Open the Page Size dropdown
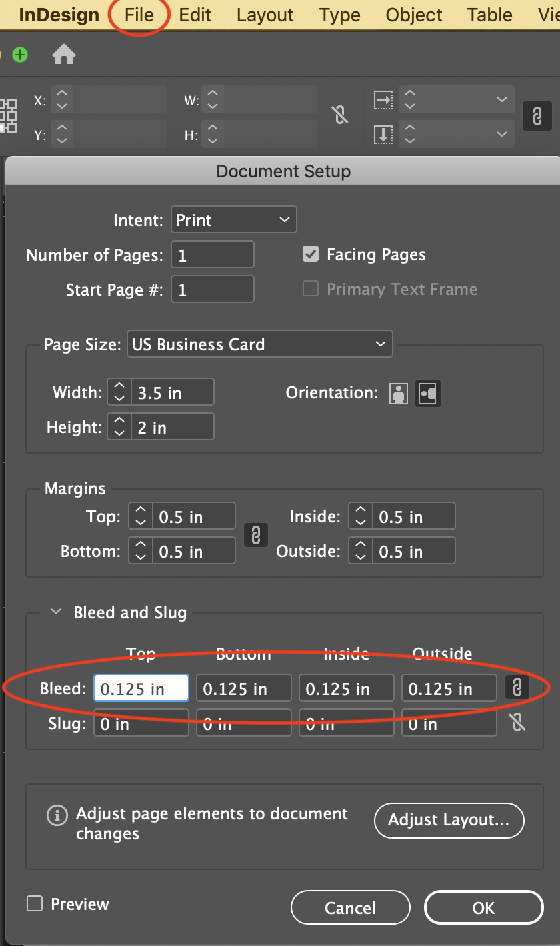The height and width of the screenshot is (946, 560). (260, 344)
